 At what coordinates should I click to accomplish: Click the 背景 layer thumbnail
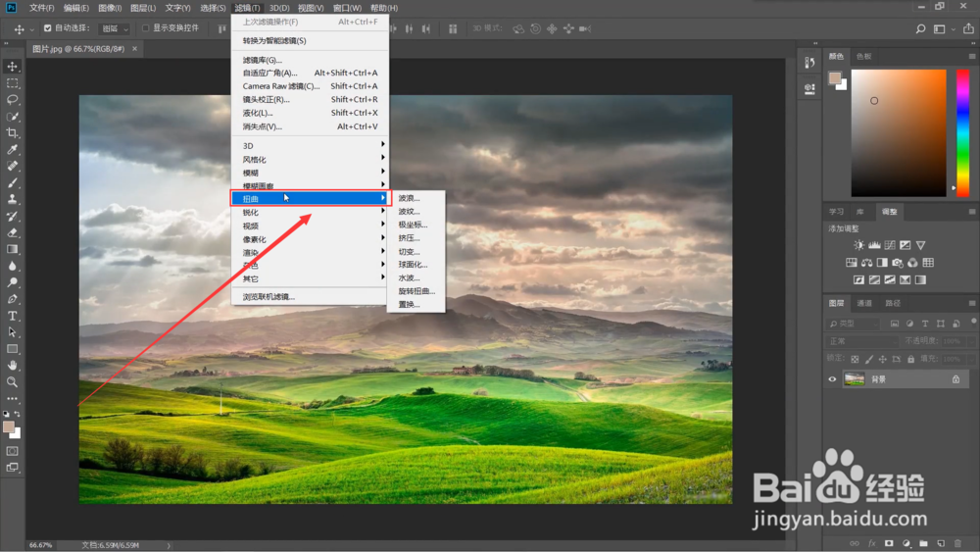pos(855,378)
